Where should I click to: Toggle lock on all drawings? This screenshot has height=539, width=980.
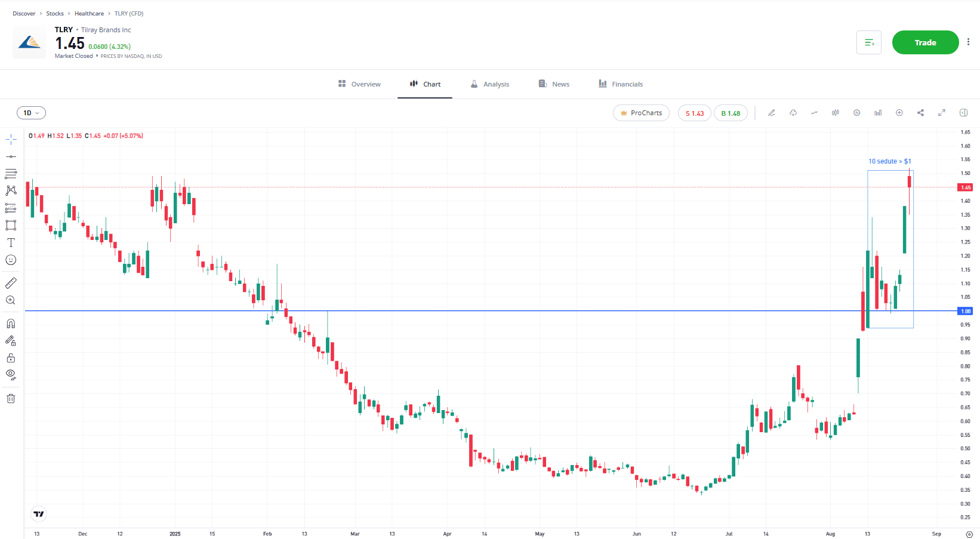11,358
